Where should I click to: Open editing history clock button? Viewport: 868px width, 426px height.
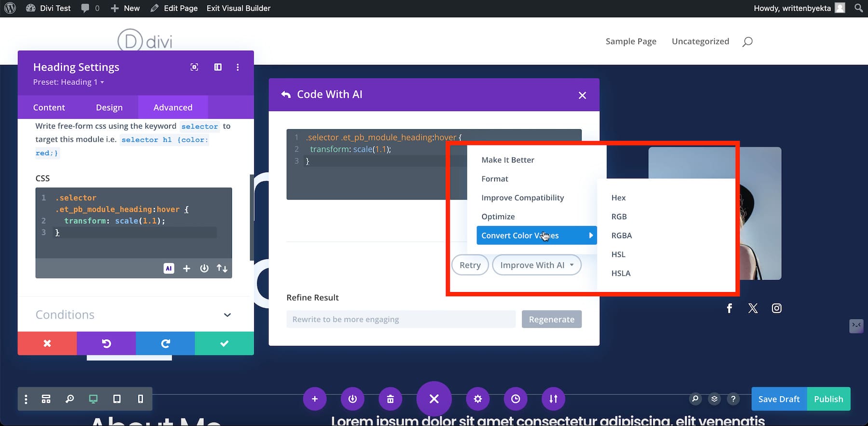[x=515, y=399]
